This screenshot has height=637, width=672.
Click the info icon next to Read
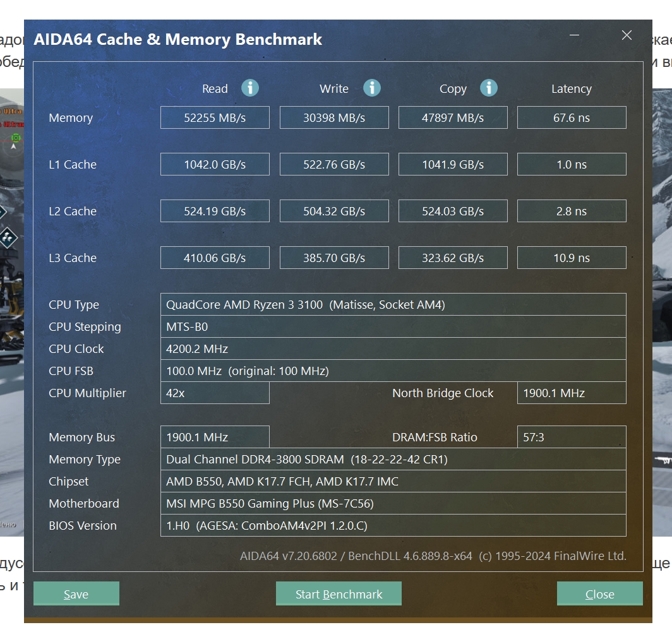click(x=250, y=88)
